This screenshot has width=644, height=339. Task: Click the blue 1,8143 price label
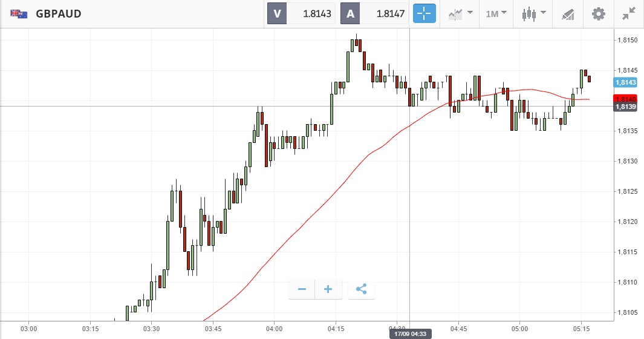coord(625,82)
